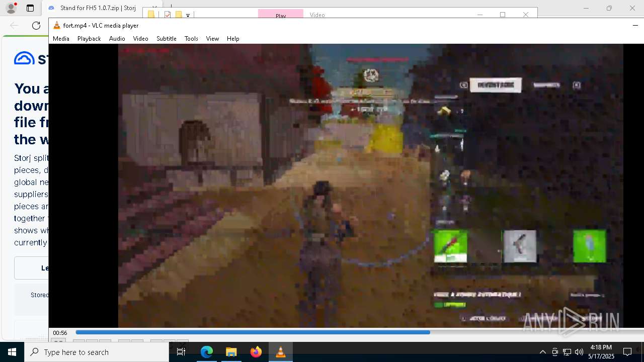Seek using the VLC playback position slider
The image size is (644, 362).
[359, 332]
